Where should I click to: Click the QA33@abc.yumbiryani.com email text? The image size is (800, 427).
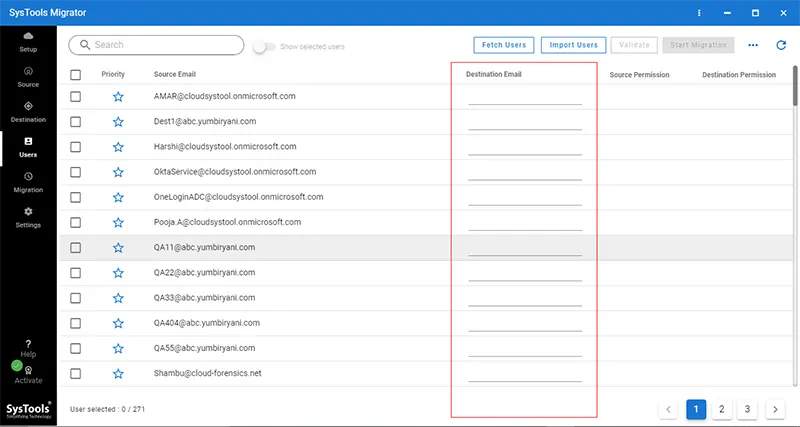pos(204,297)
